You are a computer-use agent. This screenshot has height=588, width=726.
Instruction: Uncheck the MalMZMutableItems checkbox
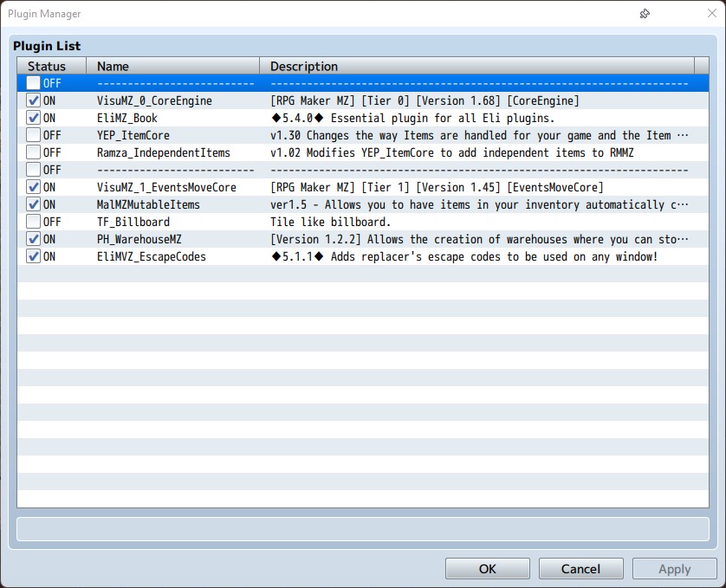tap(33, 204)
